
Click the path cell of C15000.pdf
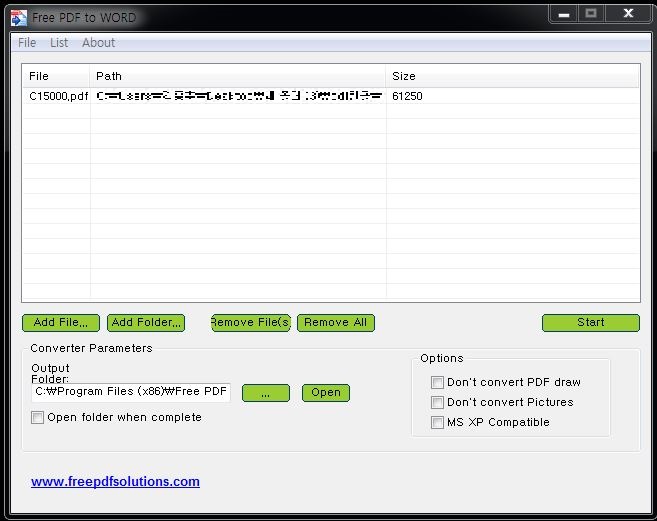click(x=238, y=96)
